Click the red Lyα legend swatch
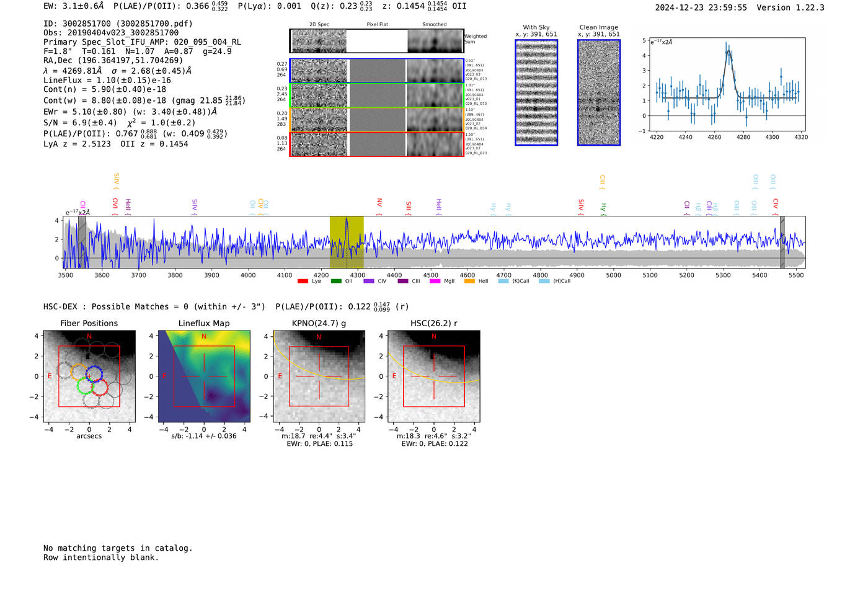The image size is (868, 591). [303, 282]
